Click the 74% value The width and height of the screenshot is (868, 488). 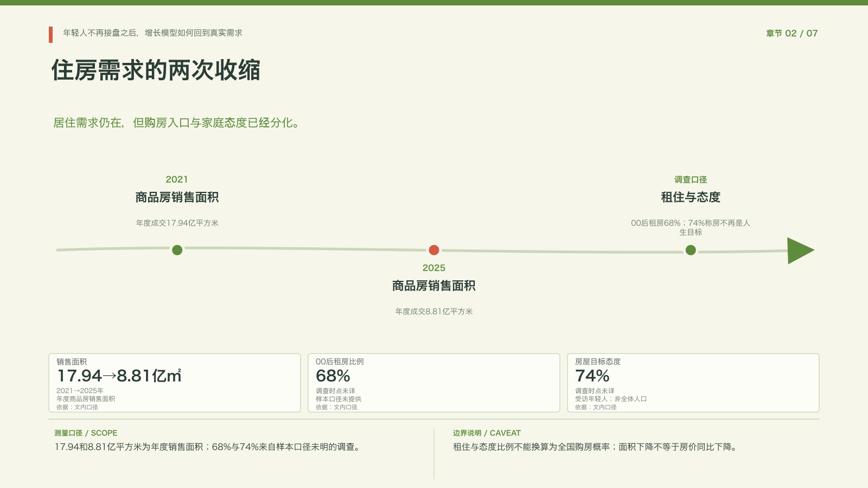click(592, 376)
